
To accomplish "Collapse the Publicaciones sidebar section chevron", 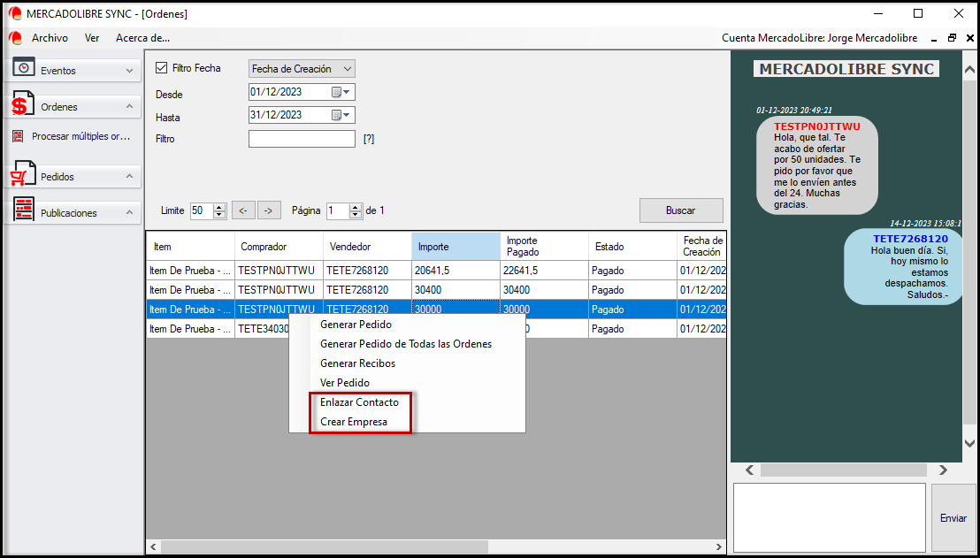I will pos(129,212).
